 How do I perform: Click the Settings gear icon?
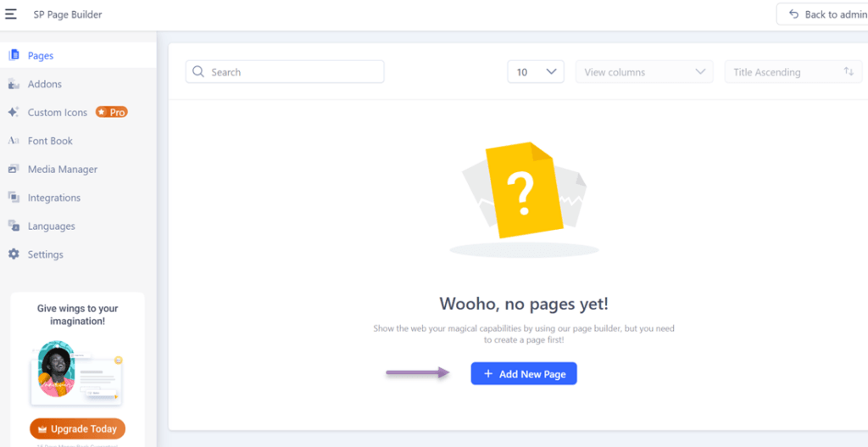pos(14,254)
